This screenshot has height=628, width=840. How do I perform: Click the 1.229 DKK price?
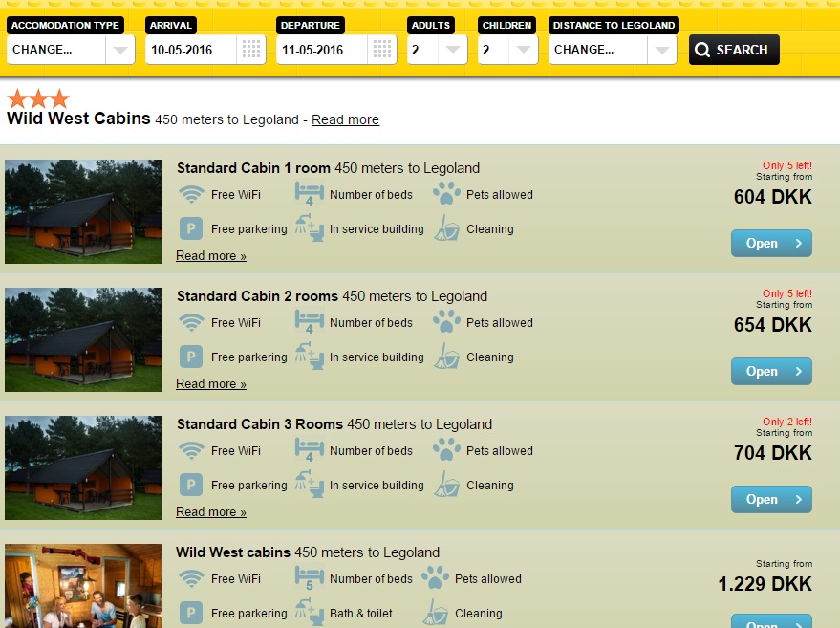[765, 583]
